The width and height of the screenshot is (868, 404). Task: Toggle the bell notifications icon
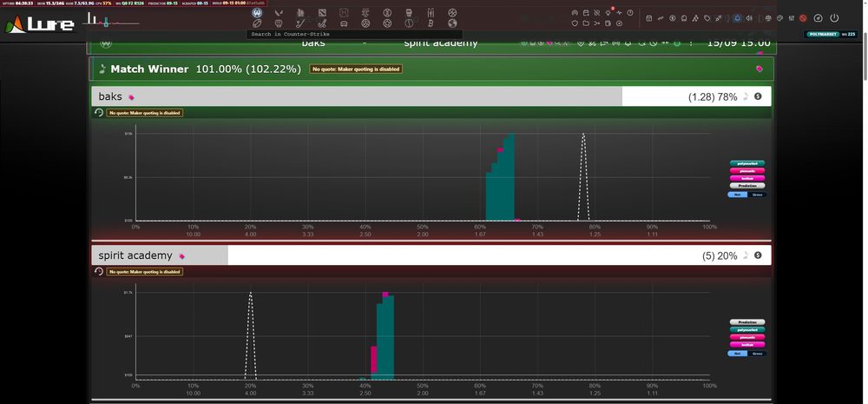click(737, 18)
